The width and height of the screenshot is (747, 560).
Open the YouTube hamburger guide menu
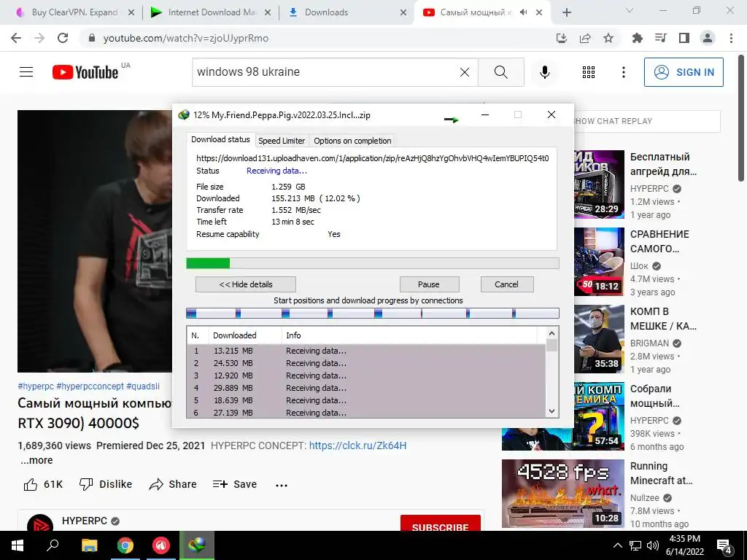pyautogui.click(x=26, y=72)
